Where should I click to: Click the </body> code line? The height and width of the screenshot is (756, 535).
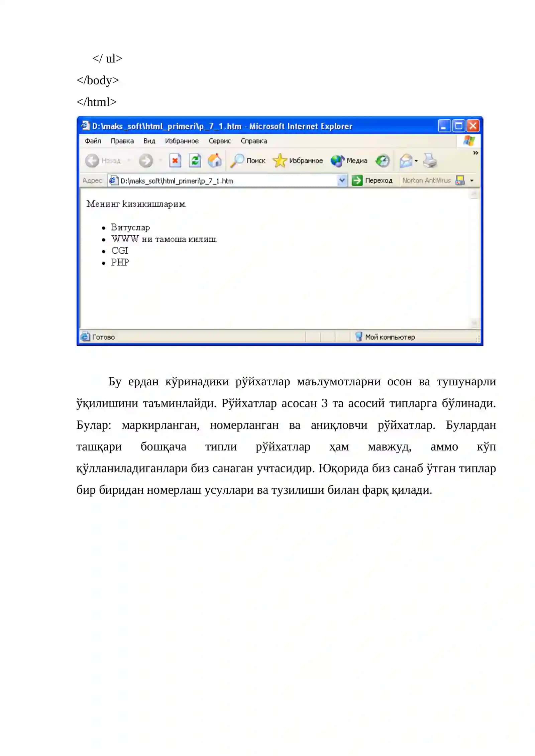pos(98,81)
